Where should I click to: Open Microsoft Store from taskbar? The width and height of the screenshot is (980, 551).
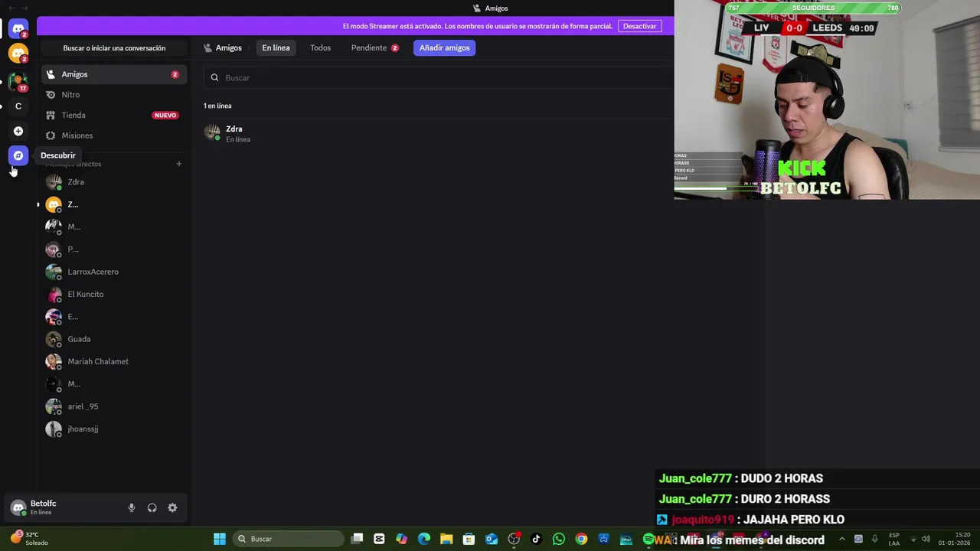(x=469, y=539)
